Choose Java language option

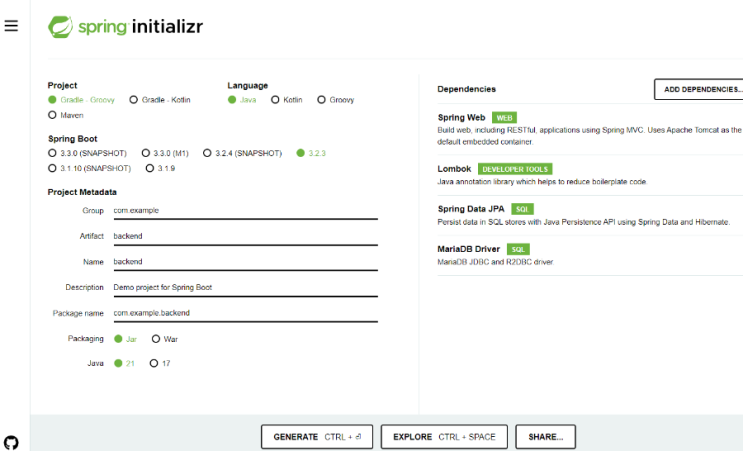tap(242, 100)
